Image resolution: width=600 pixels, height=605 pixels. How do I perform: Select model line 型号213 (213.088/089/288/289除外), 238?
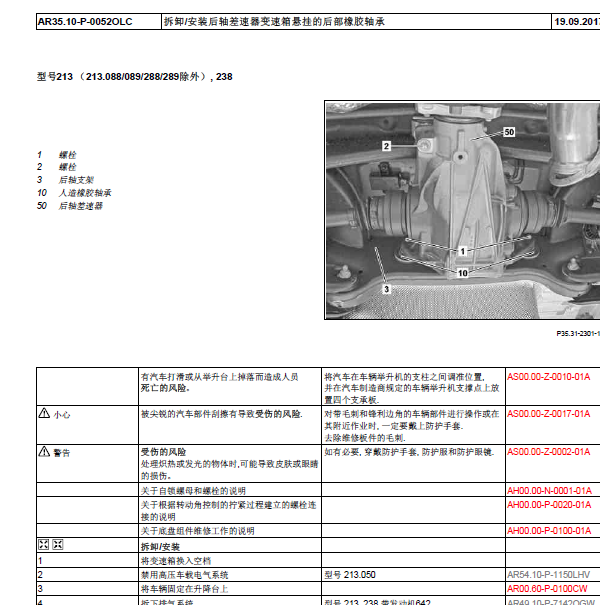click(134, 76)
